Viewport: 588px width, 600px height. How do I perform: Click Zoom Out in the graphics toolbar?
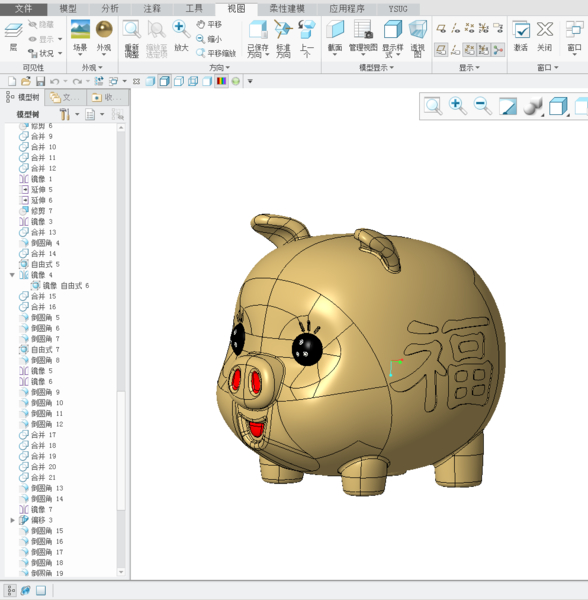tap(482, 106)
